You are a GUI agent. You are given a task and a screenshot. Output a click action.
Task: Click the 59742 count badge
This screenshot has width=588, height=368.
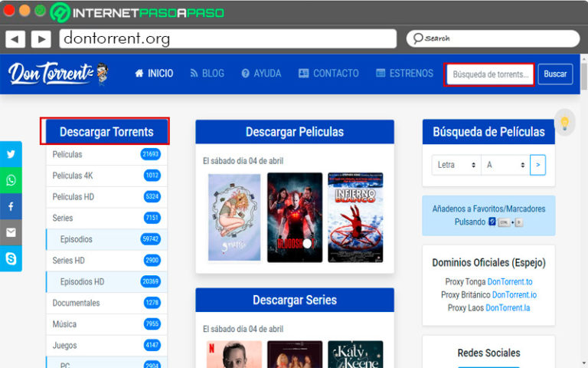click(x=150, y=239)
